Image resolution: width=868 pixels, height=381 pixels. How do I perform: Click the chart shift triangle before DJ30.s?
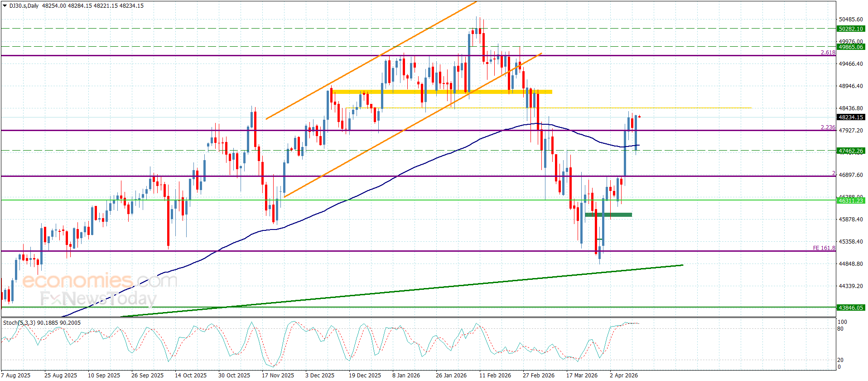pyautogui.click(x=5, y=6)
